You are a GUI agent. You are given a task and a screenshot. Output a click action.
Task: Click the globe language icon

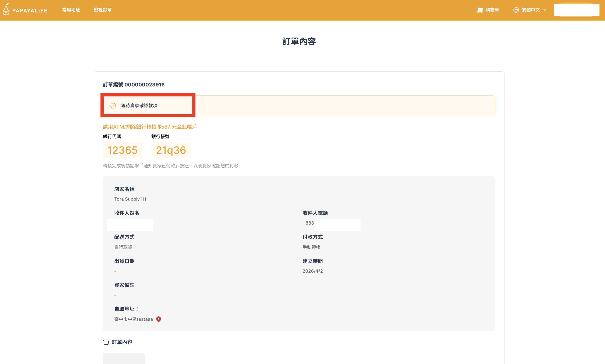click(x=516, y=10)
